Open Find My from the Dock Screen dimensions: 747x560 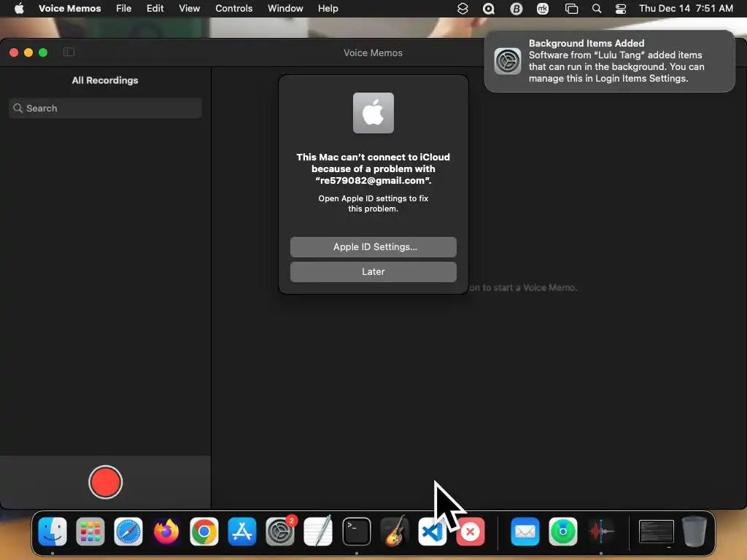click(x=562, y=531)
